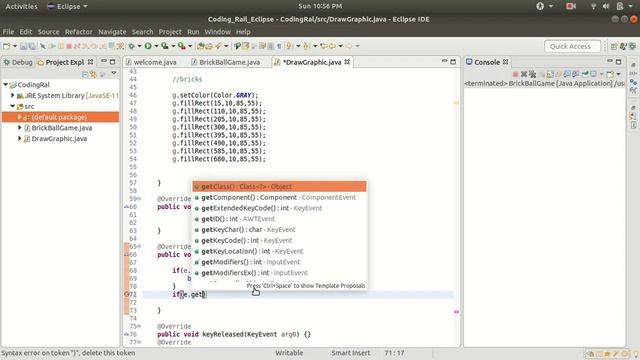Select the Debug view tab
The image size is (640, 360).
click(x=18, y=62)
